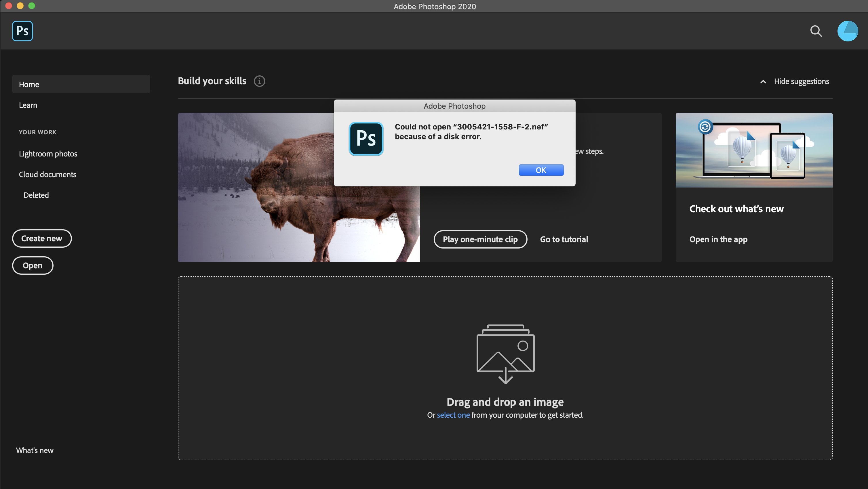Click the Open button
Image resolution: width=868 pixels, height=489 pixels.
pyautogui.click(x=32, y=265)
